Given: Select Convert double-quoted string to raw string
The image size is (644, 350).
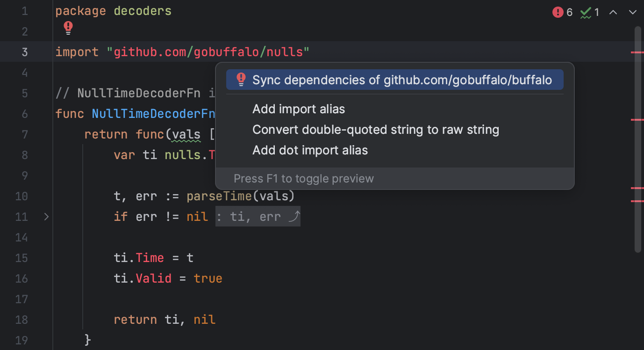Looking at the screenshot, I should (x=376, y=130).
